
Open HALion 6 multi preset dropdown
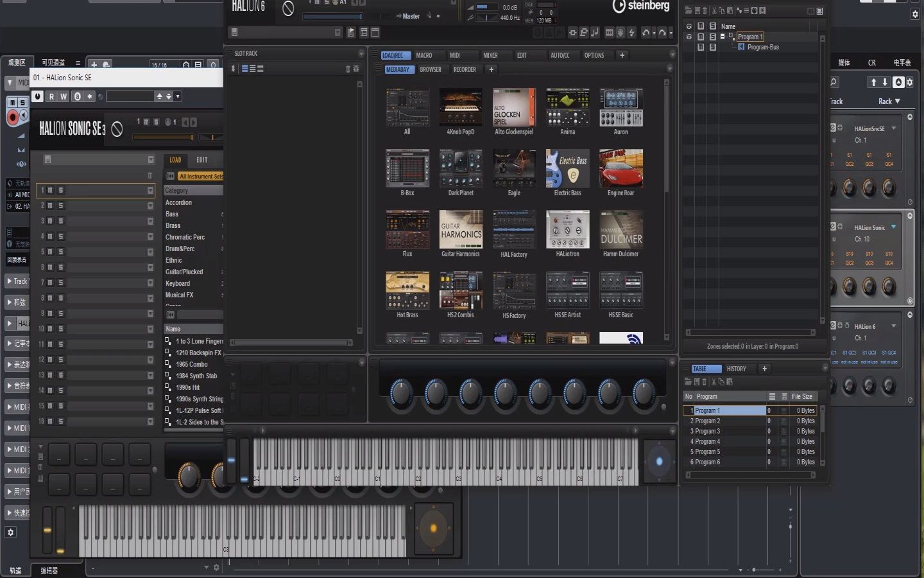coord(338,33)
